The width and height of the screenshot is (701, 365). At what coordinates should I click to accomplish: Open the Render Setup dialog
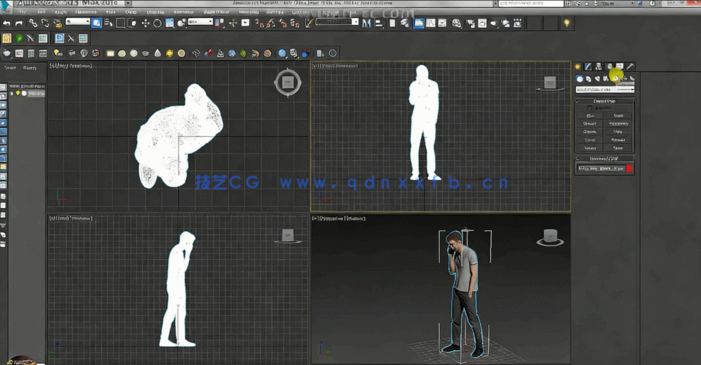[x=471, y=23]
